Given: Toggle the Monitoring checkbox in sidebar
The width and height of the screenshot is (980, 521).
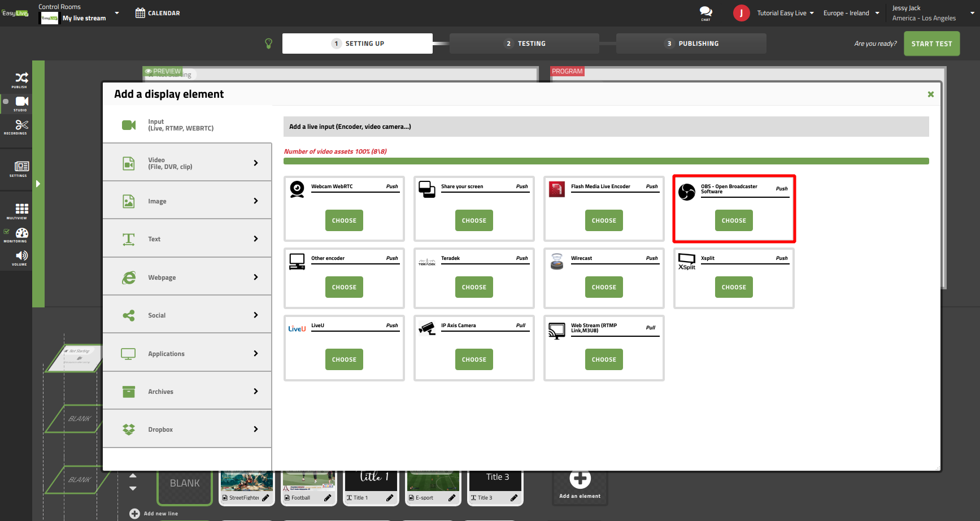Looking at the screenshot, I should [x=7, y=232].
